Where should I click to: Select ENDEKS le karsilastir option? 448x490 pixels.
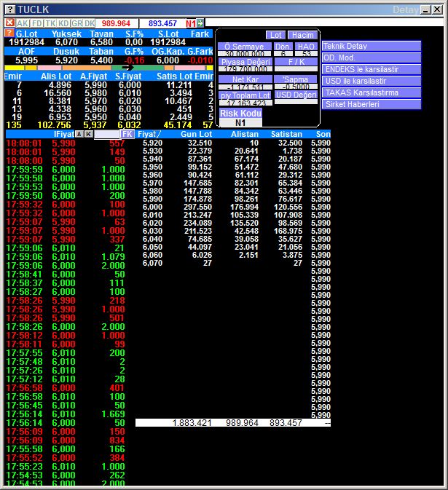click(372, 69)
